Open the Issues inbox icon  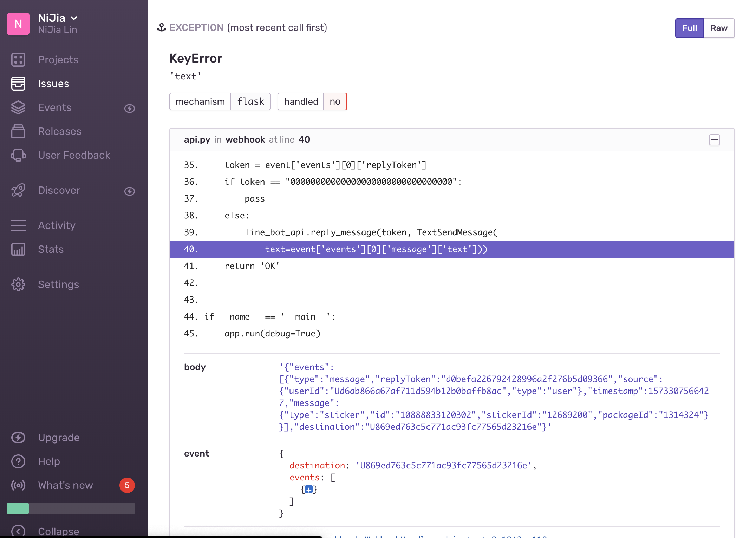18,84
